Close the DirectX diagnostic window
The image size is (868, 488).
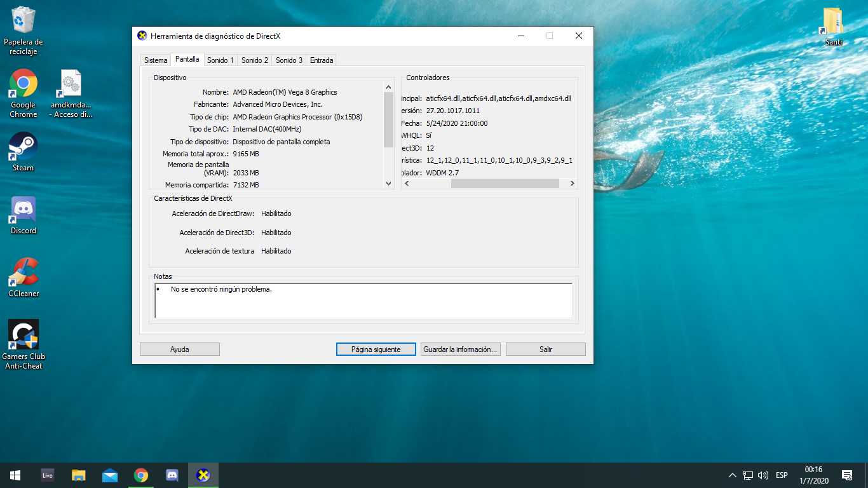click(578, 36)
